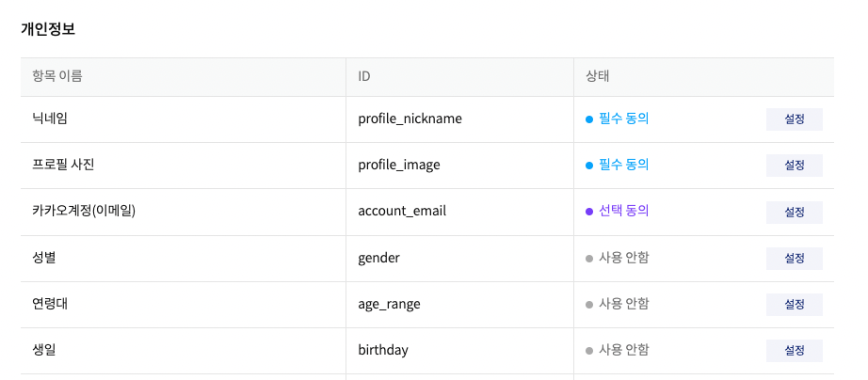868x380 pixels.
Task: Select the 개인정보 section heading
Action: [48, 29]
